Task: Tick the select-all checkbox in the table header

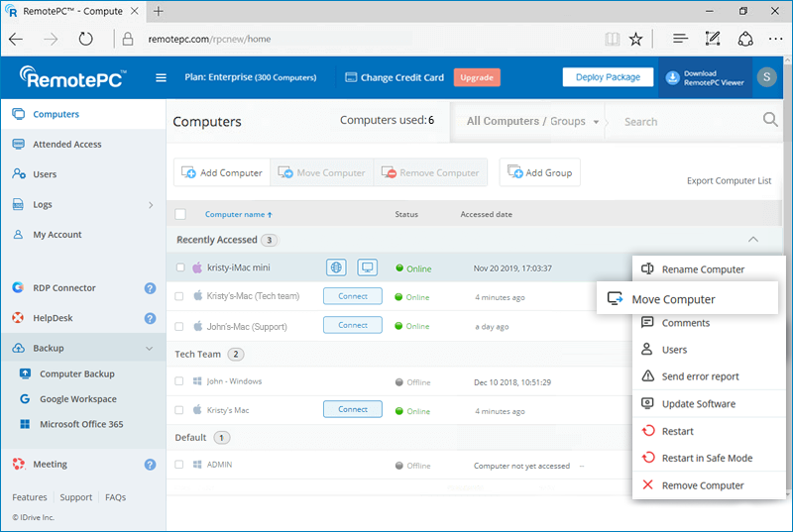Action: [x=180, y=214]
